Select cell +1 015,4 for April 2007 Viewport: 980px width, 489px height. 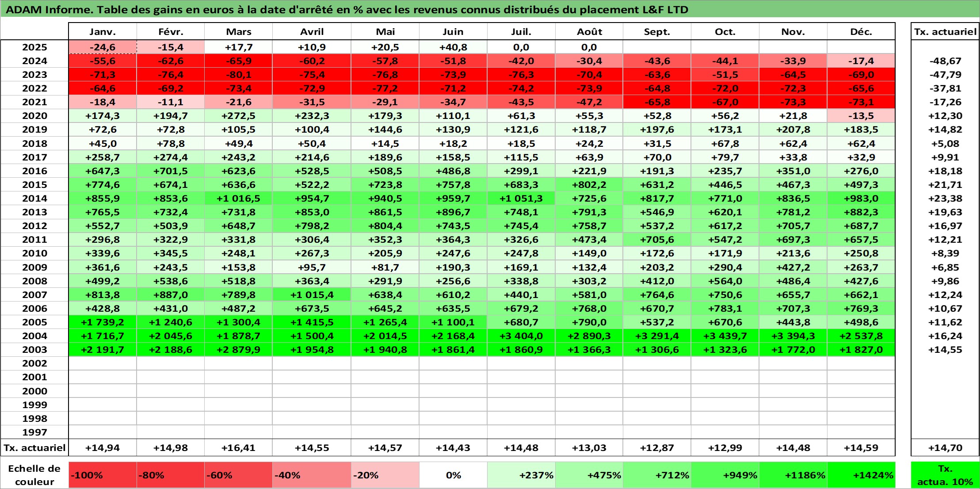(x=312, y=294)
